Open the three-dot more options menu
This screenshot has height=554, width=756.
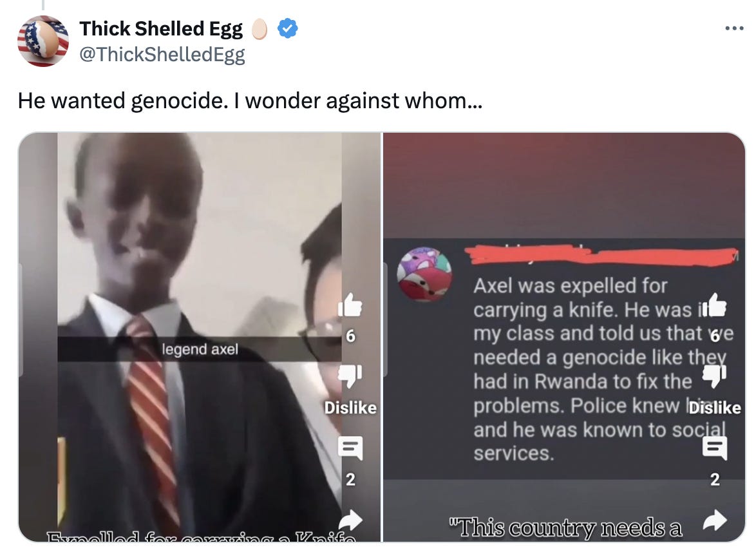[x=734, y=28]
